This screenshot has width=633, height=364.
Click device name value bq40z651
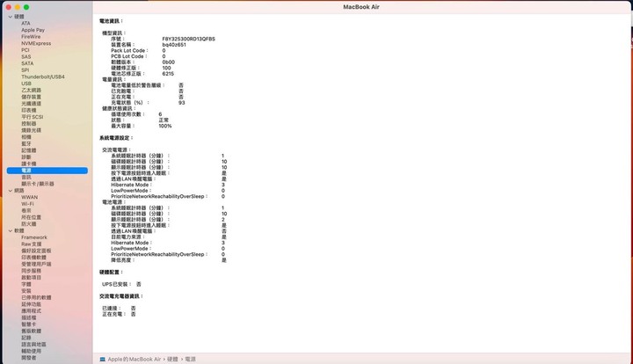[174, 45]
